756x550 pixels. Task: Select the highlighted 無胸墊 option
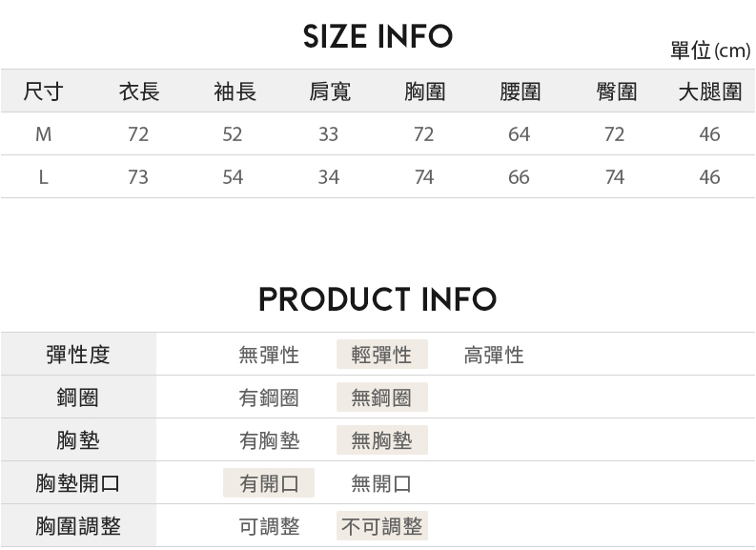381,440
